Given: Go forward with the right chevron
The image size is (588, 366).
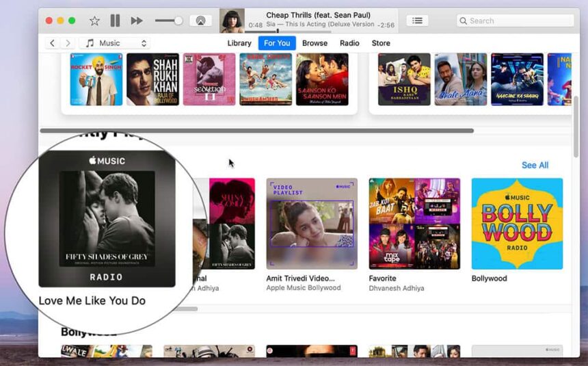Looking at the screenshot, I should 68,43.
